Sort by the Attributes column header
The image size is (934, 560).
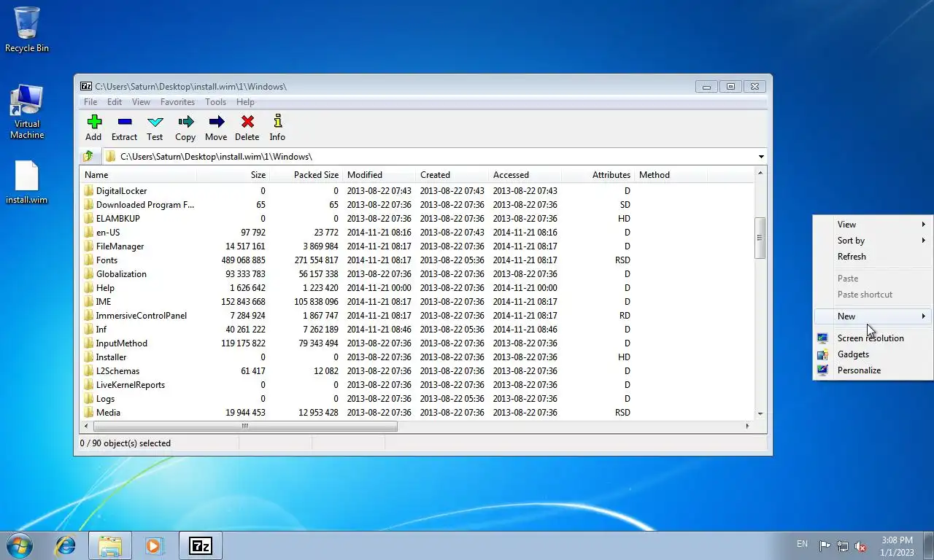(x=598, y=175)
